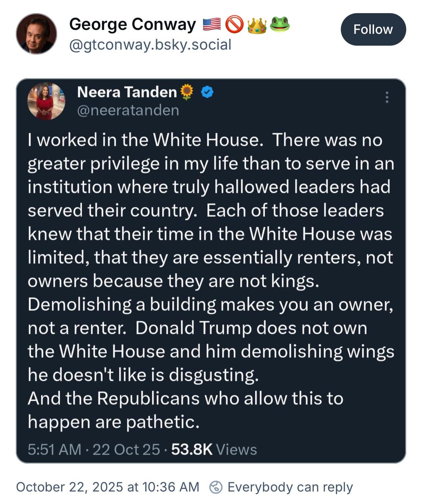Click the frog emoji
The width and height of the screenshot is (422, 504).
pos(279,25)
